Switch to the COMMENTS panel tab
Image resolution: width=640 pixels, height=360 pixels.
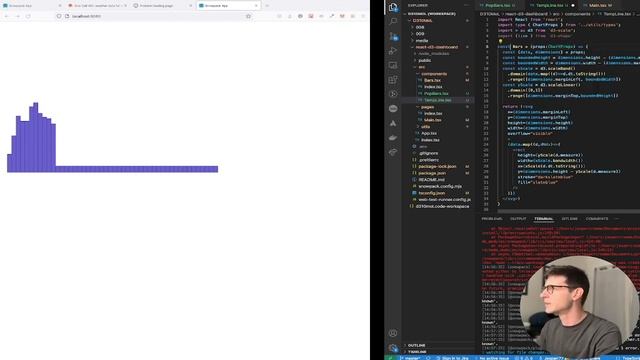[x=597, y=219]
